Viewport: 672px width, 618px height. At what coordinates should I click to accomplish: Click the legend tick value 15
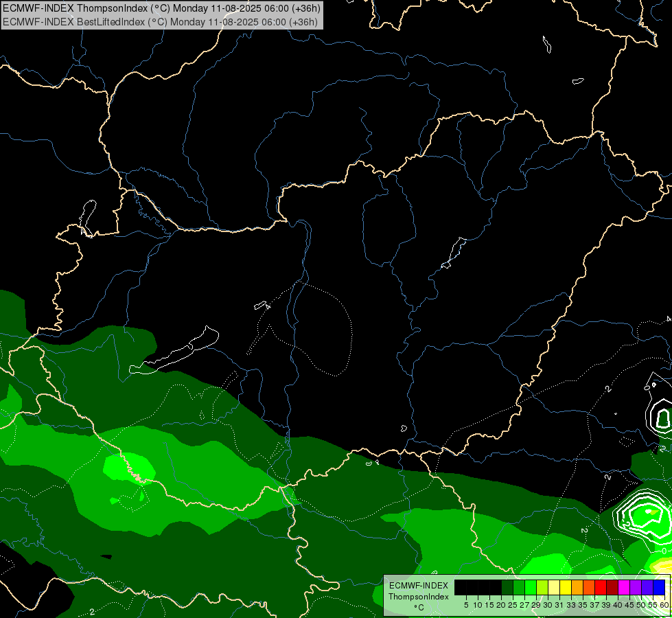click(489, 605)
